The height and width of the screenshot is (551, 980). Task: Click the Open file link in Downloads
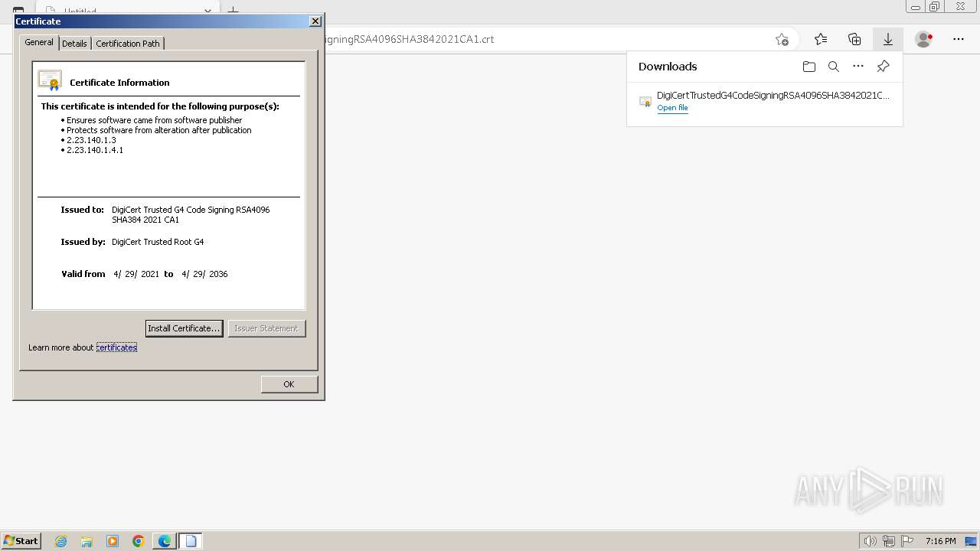click(672, 108)
